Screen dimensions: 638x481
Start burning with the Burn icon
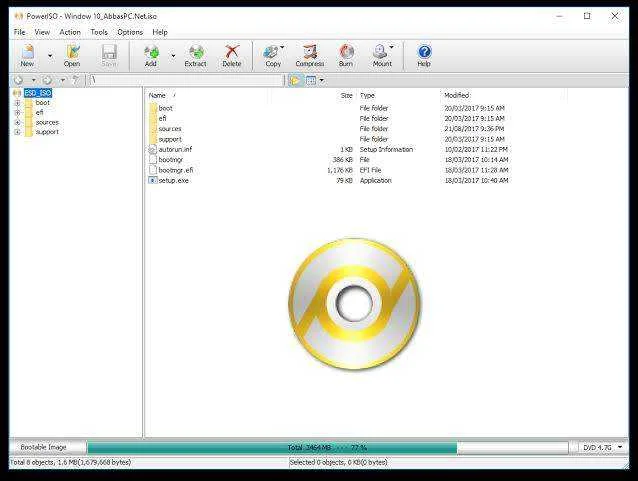click(346, 56)
